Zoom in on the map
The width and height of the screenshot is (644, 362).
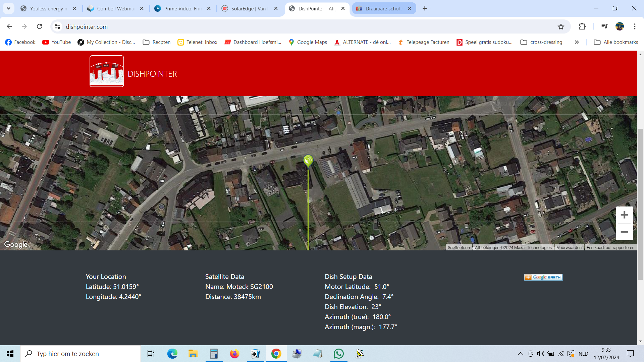click(624, 215)
